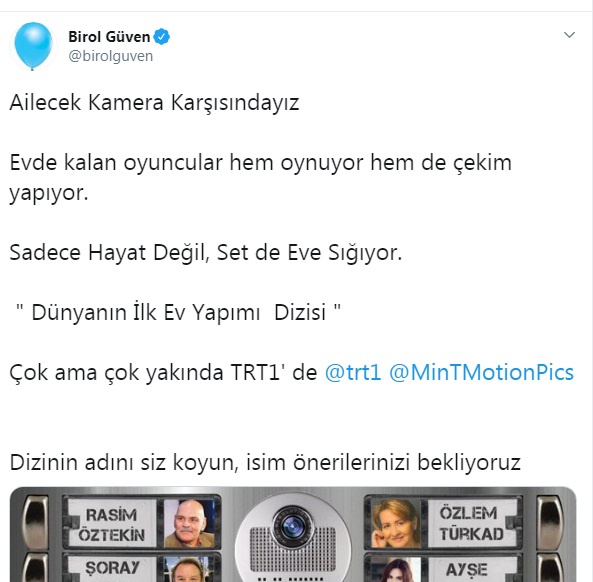Expand the tweet options chevron
The image size is (593, 582).
569,35
